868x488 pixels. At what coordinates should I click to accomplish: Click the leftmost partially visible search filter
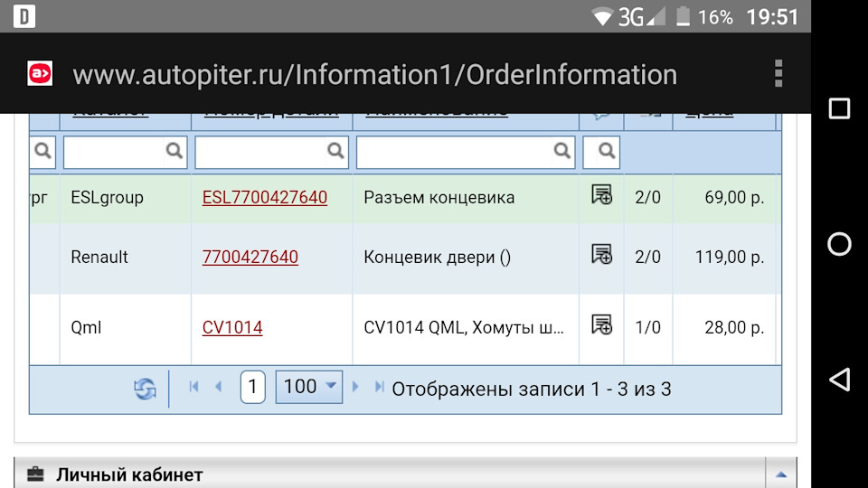click(42, 152)
